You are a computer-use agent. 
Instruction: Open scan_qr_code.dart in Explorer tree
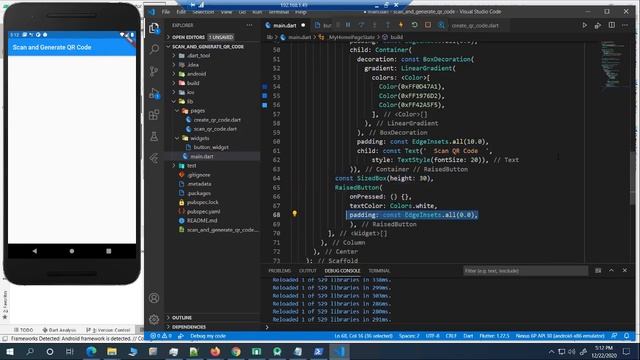pyautogui.click(x=215, y=129)
